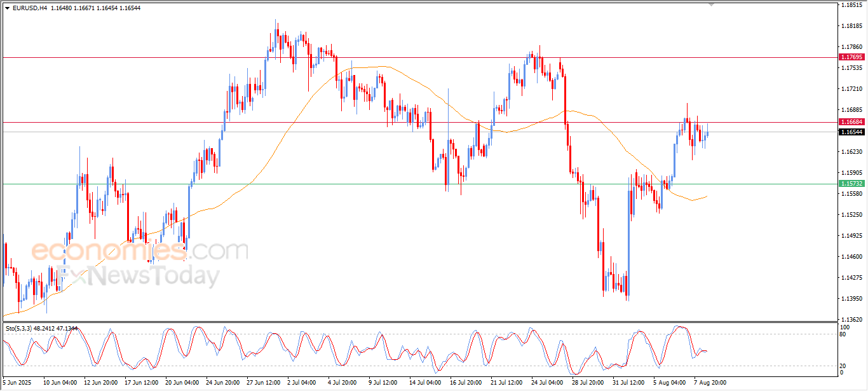Click the 1.14925 price axis value
The height and width of the screenshot is (391, 868).
[851, 236]
